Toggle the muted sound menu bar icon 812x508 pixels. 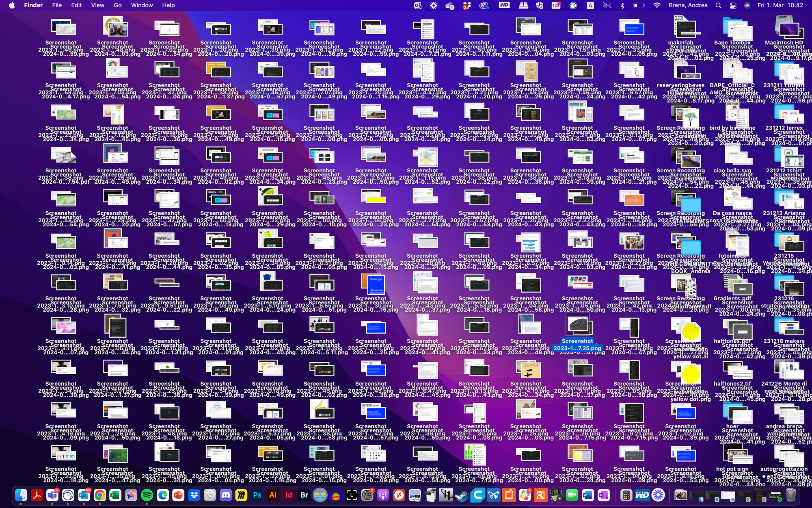tap(607, 5)
